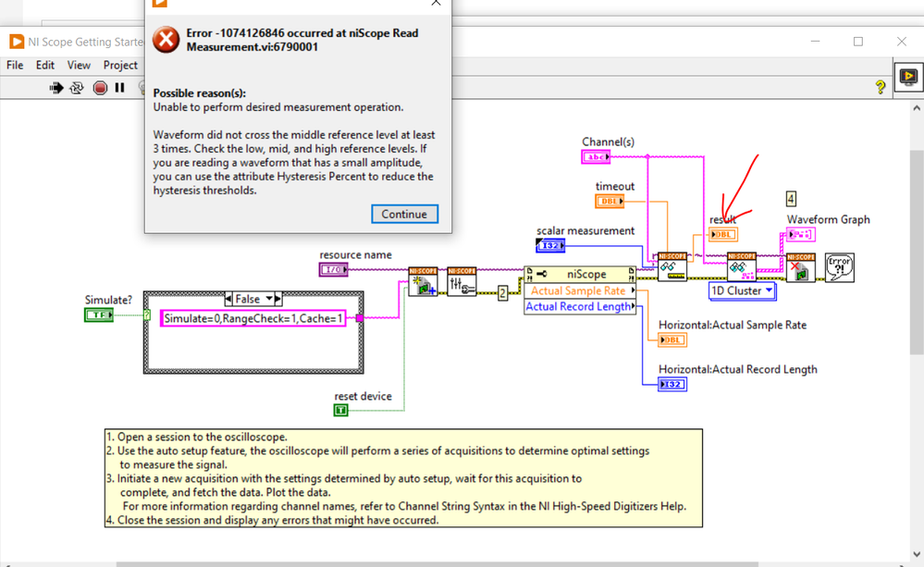The width and height of the screenshot is (924, 567).
Task: Click the red error icon in dialog
Action: [x=166, y=40]
